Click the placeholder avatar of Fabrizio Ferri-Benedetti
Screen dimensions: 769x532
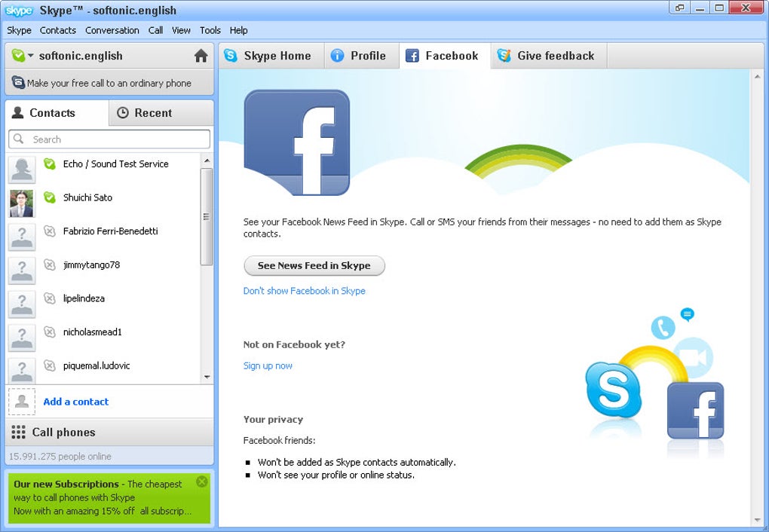[x=22, y=237]
